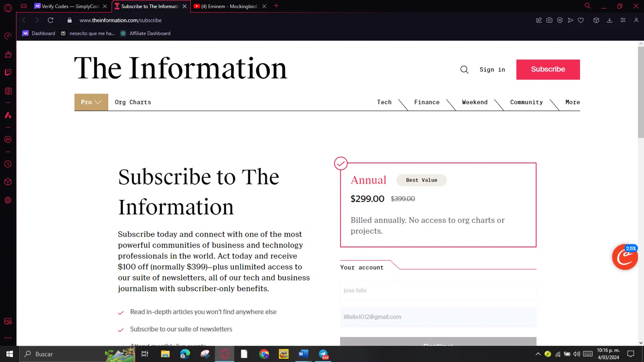This screenshot has height=362, width=644.
Task: Open Org Charts link
Action: pos(133,102)
